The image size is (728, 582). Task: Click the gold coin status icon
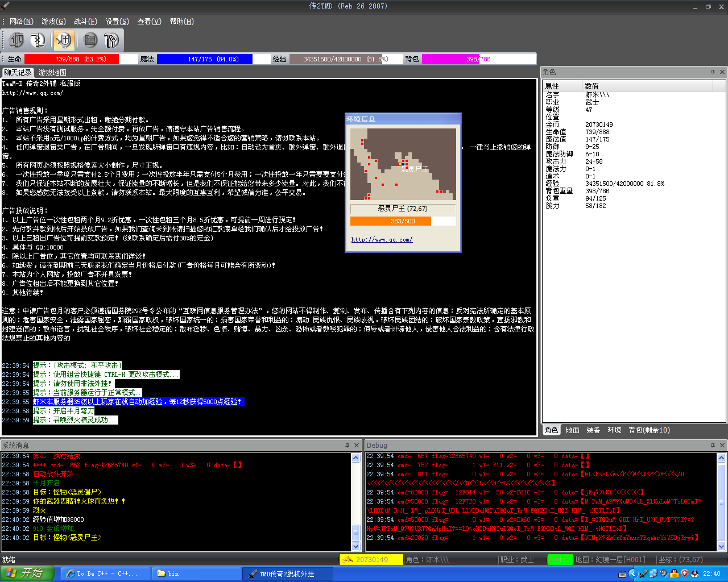point(348,560)
